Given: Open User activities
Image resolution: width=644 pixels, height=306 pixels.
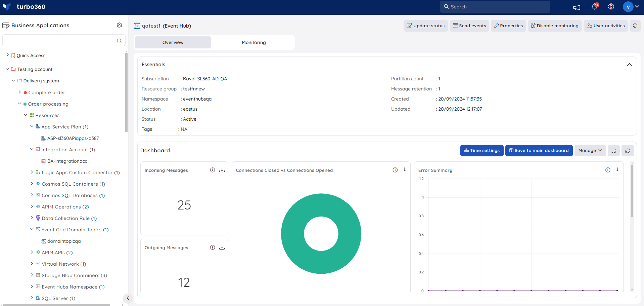Looking at the screenshot, I should [x=606, y=26].
